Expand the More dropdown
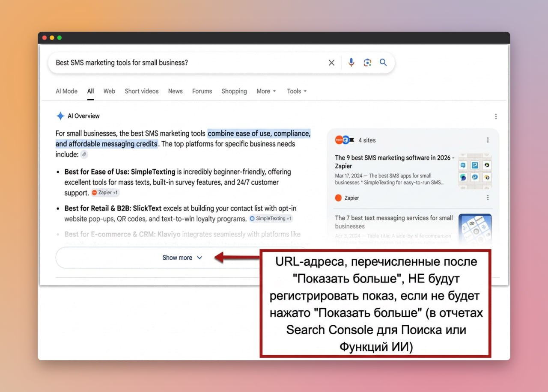This screenshot has width=548, height=392. (266, 91)
